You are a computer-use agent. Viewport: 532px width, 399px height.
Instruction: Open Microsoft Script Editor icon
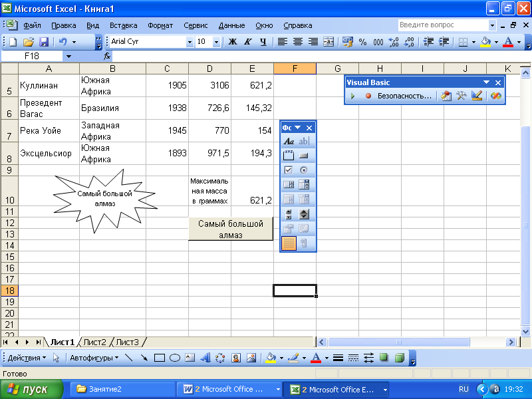495,96
